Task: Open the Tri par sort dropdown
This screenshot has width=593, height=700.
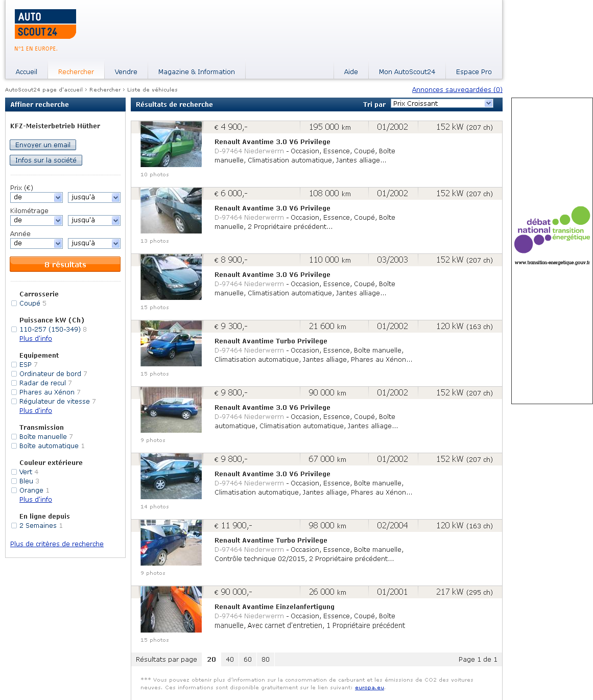Action: (x=442, y=104)
